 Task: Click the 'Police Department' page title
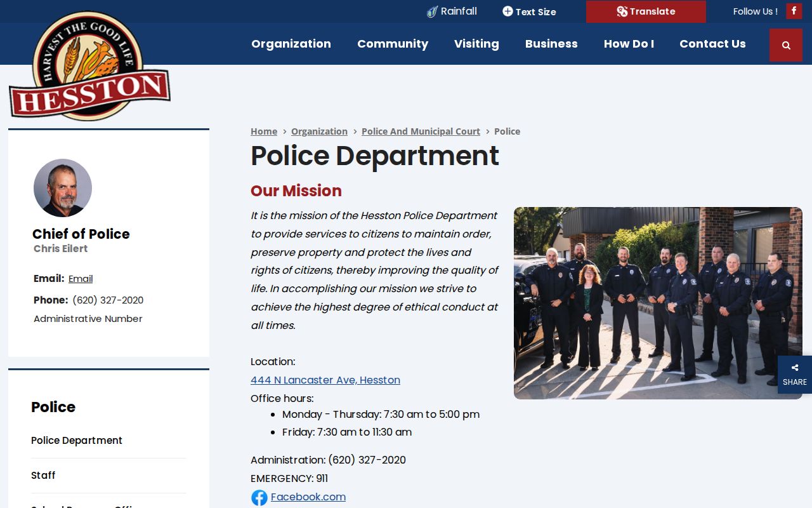coord(375,156)
